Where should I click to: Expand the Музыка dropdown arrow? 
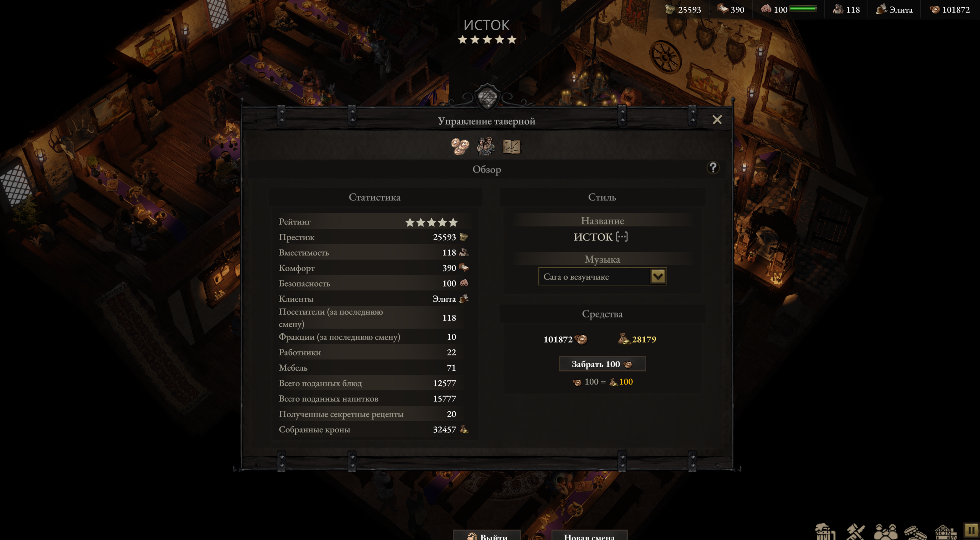click(x=658, y=277)
